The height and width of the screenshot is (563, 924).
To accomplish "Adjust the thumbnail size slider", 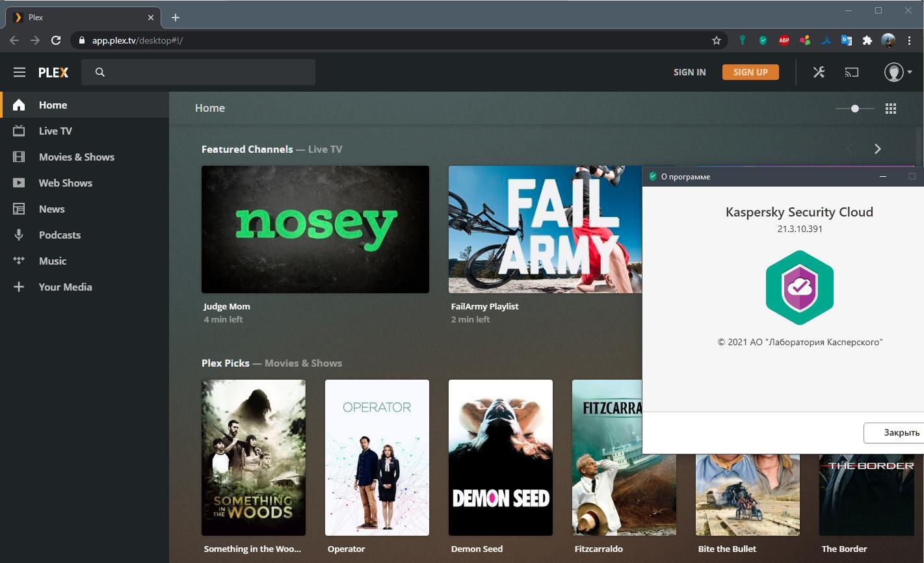I will 855,109.
